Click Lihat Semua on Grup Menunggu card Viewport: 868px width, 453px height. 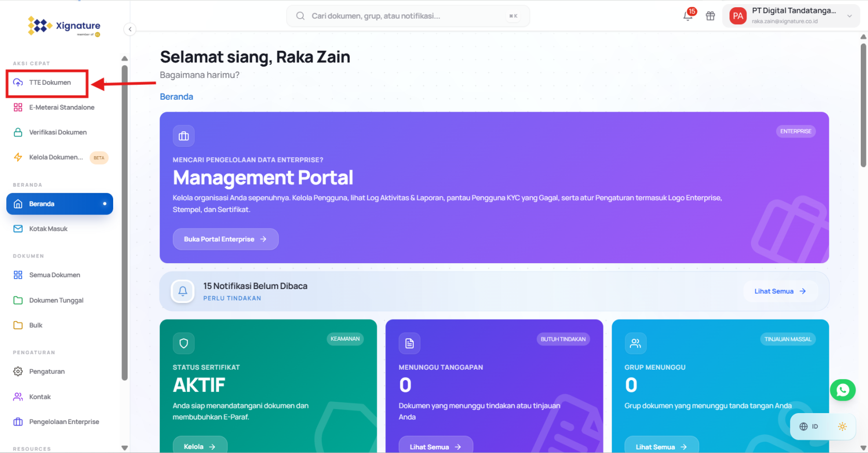coord(661,446)
